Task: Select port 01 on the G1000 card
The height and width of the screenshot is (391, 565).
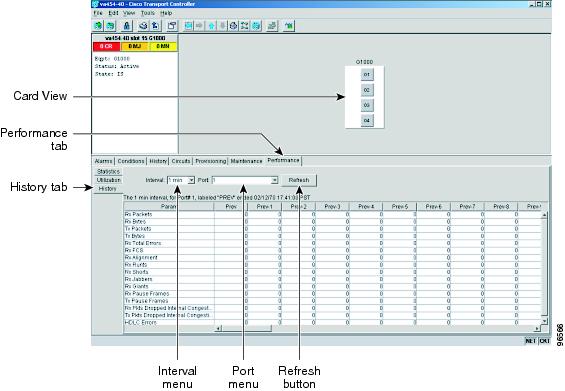Action: 367,75
